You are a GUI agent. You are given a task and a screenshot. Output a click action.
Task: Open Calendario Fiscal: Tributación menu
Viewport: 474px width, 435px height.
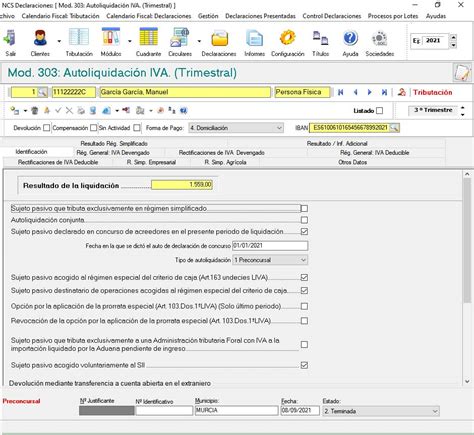coord(60,16)
